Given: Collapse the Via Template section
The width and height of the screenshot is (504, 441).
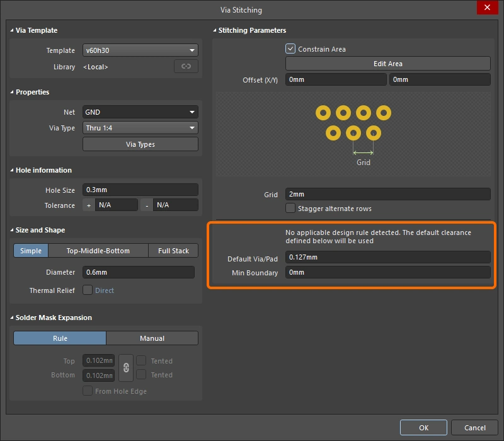Looking at the screenshot, I should (x=12, y=30).
